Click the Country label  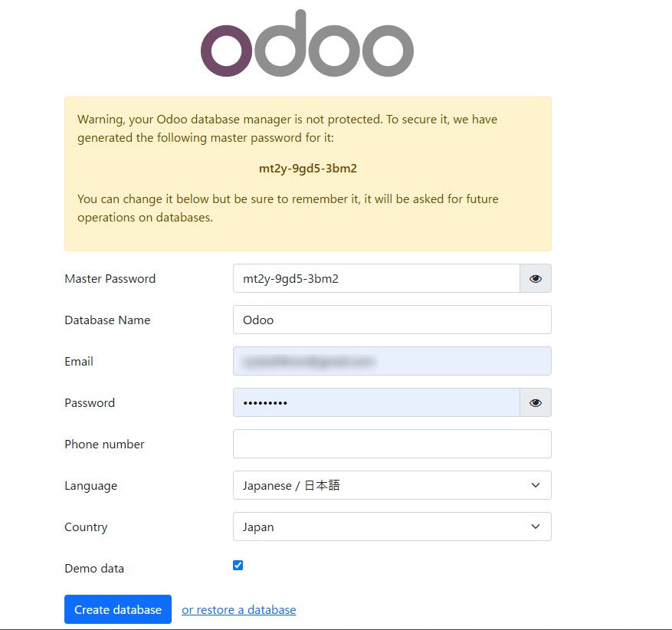[86, 527]
